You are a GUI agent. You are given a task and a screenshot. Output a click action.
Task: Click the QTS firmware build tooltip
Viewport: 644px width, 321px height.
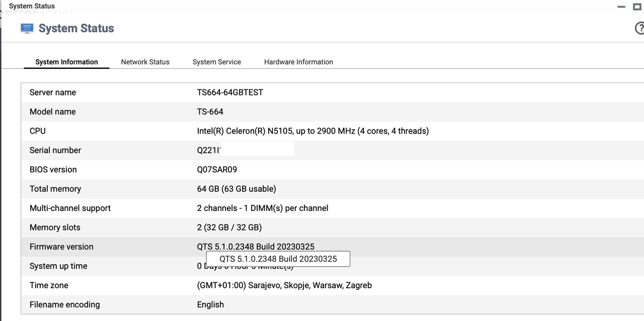tap(278, 259)
